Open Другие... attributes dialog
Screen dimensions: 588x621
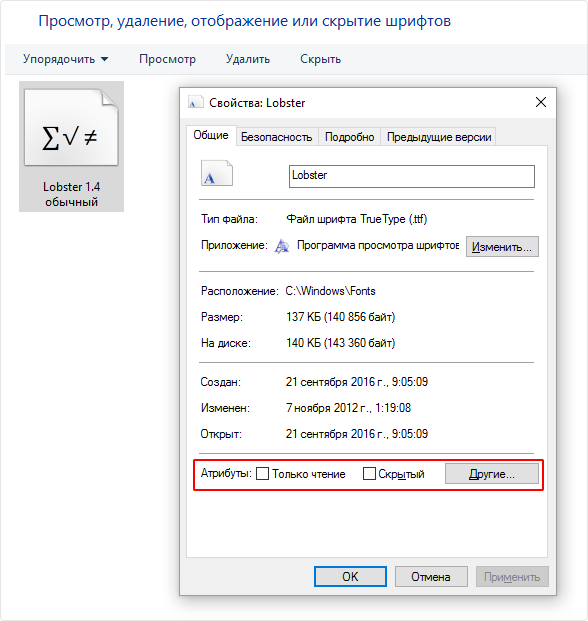point(492,474)
